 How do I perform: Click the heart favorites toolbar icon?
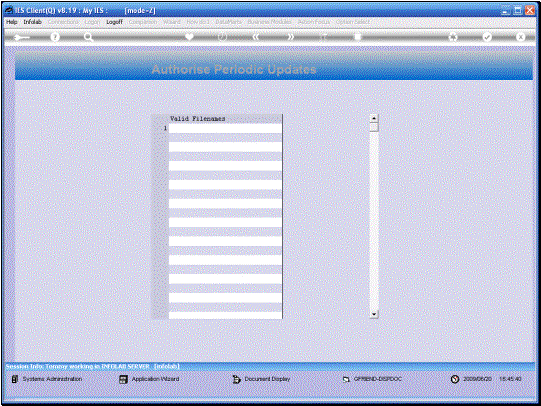(x=189, y=37)
